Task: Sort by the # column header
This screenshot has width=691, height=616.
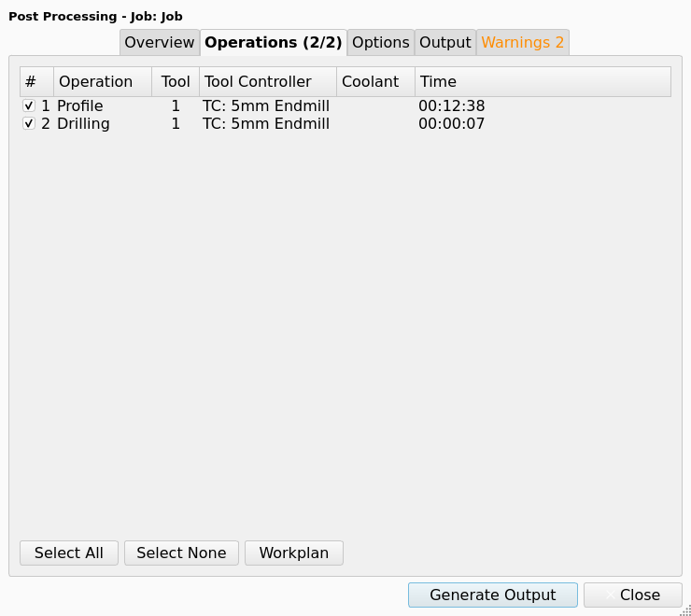Action: point(37,81)
